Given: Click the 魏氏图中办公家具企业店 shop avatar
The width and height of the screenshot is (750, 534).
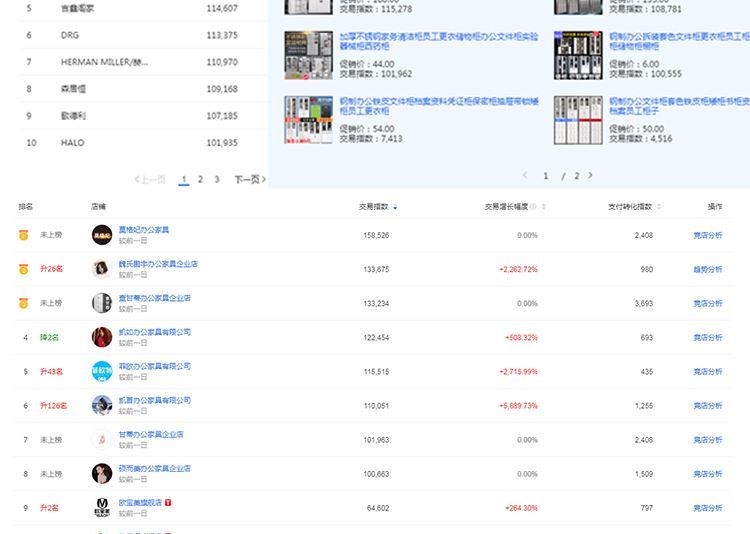Looking at the screenshot, I should click(101, 269).
